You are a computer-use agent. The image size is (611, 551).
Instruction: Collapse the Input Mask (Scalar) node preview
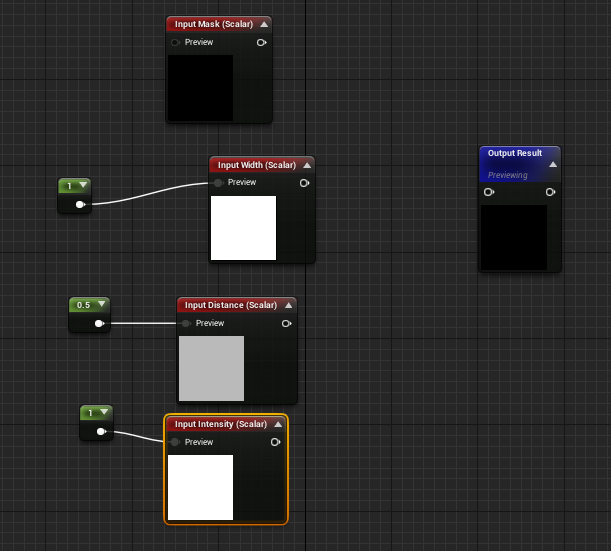coord(264,24)
